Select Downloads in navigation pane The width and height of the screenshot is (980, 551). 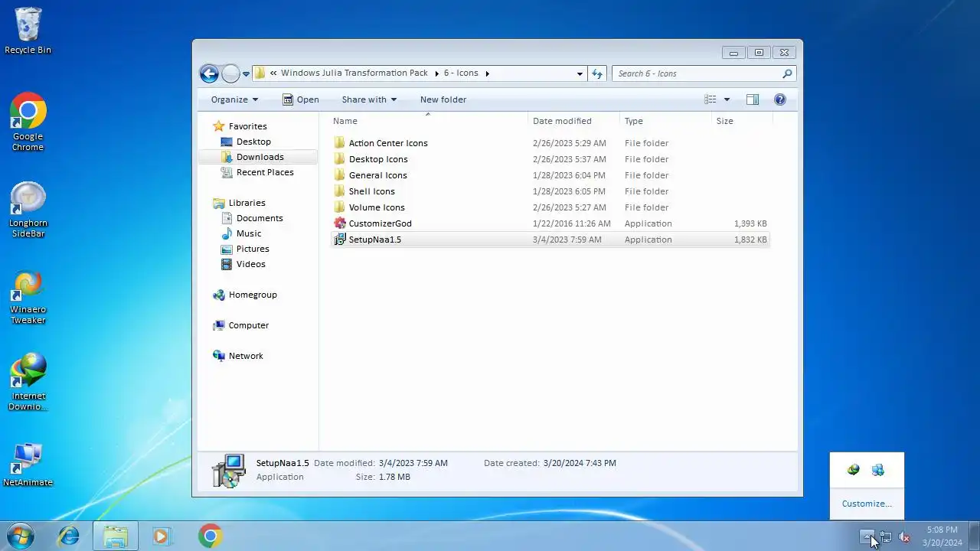click(x=260, y=157)
